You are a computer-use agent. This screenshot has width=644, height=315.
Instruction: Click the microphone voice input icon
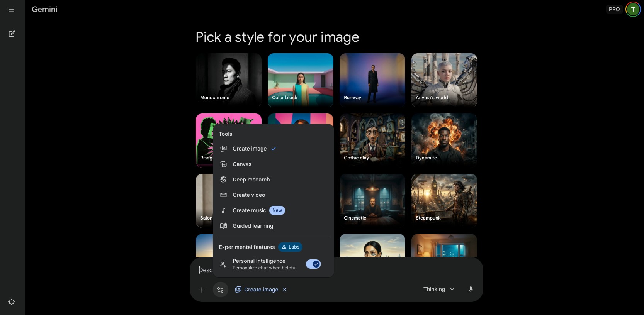click(x=471, y=290)
